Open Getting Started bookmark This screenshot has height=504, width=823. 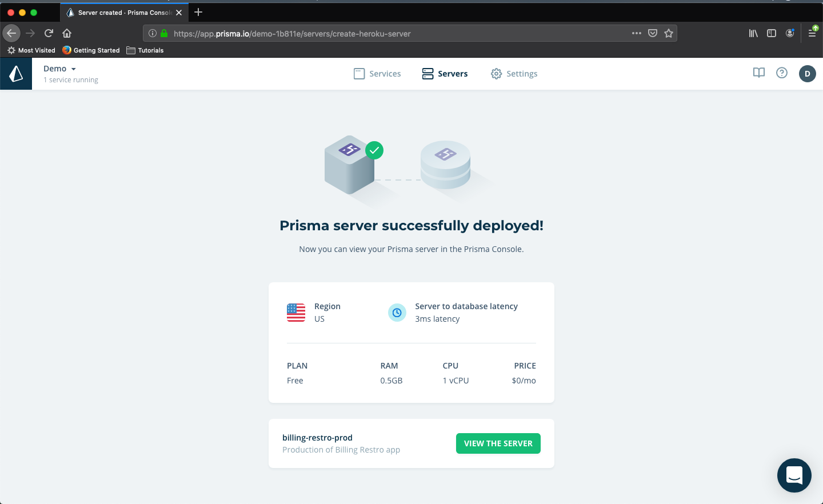[91, 50]
